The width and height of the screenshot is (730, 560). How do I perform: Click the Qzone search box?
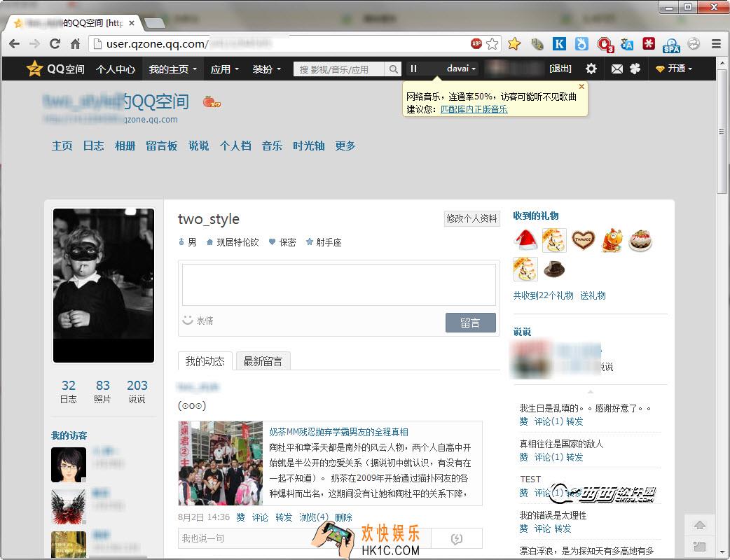pos(339,69)
